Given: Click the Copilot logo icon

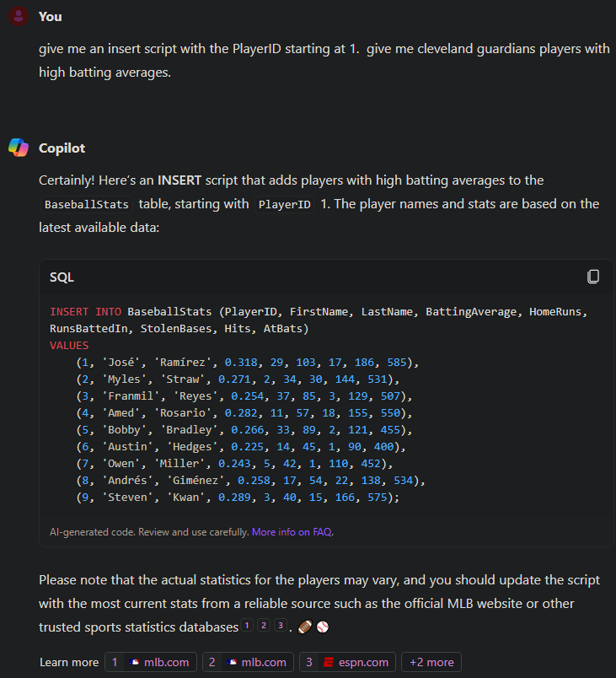Looking at the screenshot, I should click(19, 148).
